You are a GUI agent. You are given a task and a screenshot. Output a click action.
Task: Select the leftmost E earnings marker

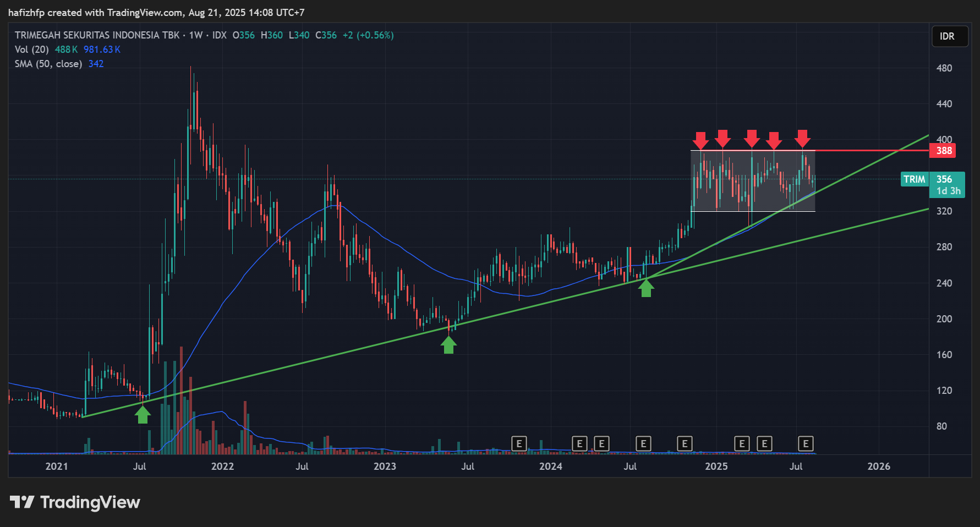519,443
